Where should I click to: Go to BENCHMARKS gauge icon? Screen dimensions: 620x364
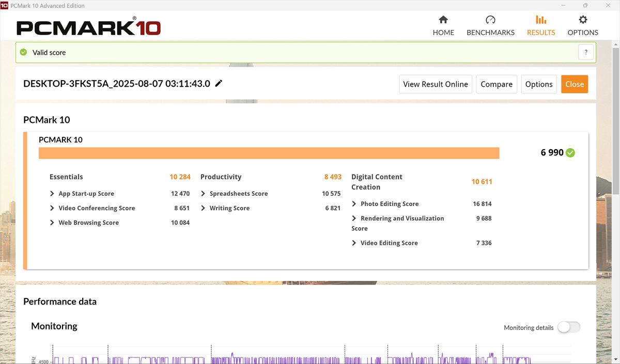490,20
